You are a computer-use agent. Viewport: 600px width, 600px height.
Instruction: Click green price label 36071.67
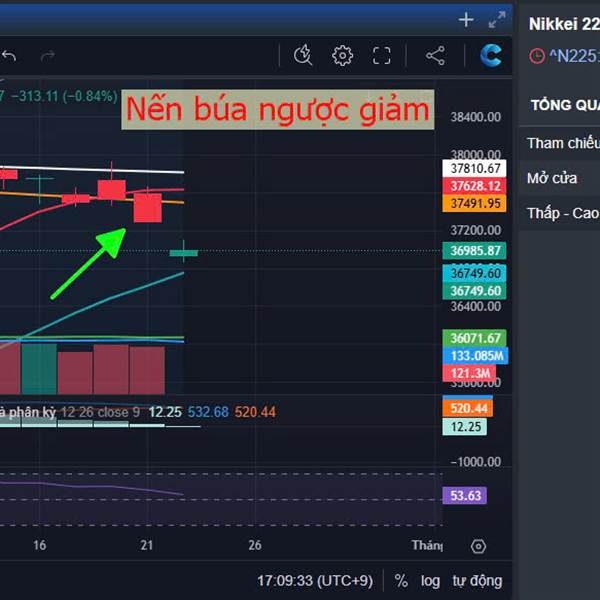474,338
